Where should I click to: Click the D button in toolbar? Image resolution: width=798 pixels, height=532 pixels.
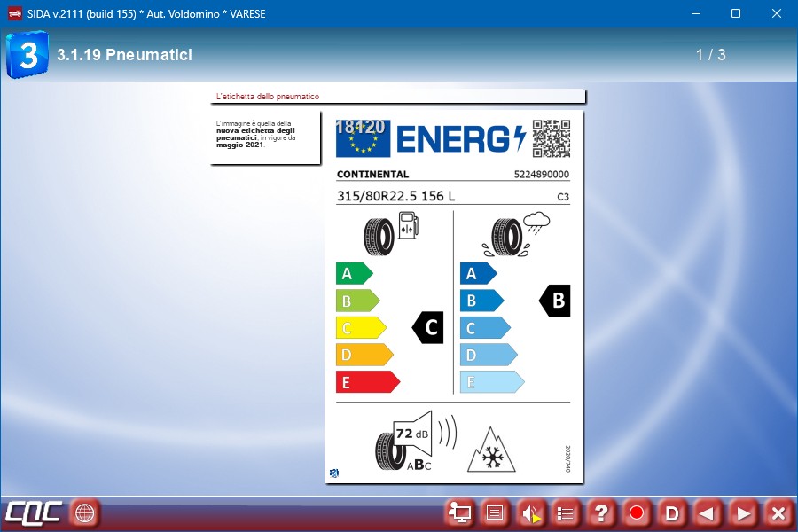tap(672, 512)
